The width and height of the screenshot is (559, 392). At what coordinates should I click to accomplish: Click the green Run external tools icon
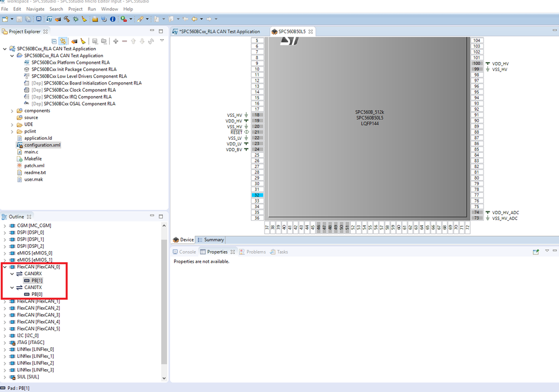point(123,19)
